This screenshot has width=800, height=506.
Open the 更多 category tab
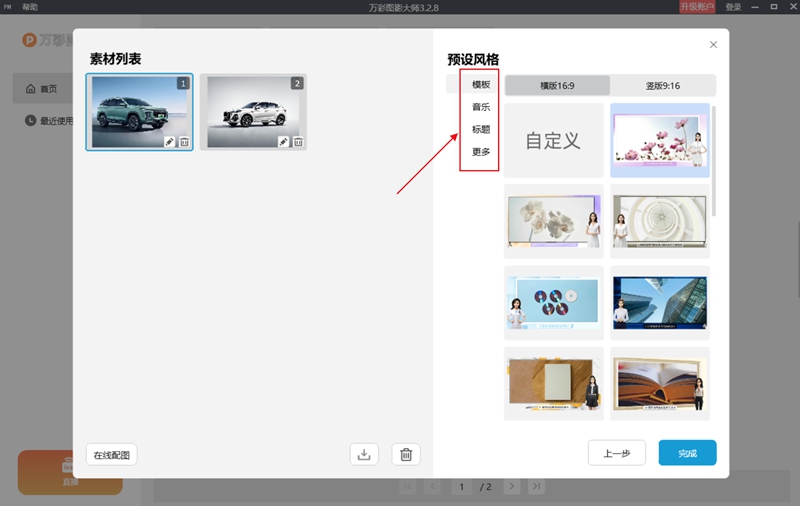(x=481, y=151)
